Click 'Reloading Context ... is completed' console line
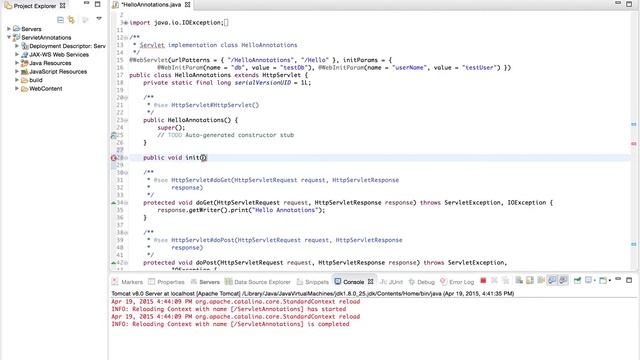This screenshot has height=360, width=640. 231,324
